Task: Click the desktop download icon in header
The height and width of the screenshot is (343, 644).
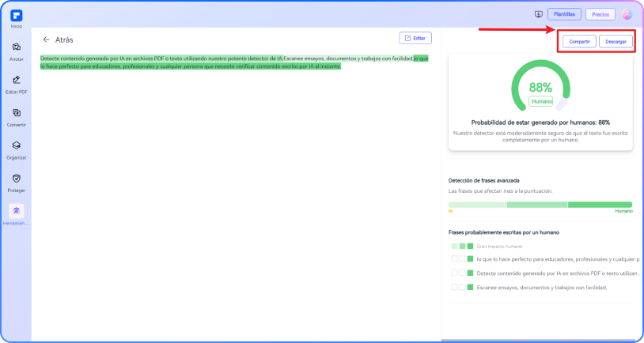Action: tap(539, 14)
